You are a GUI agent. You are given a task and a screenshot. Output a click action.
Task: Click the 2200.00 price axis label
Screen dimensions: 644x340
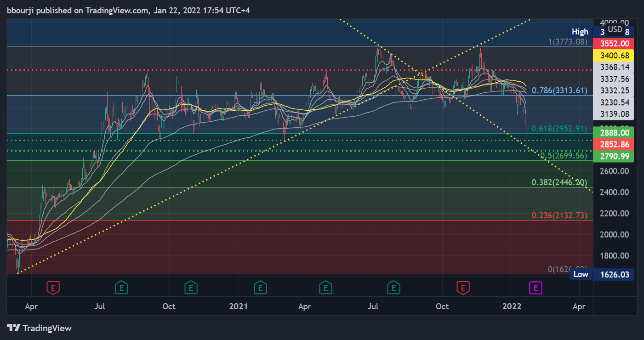tap(614, 213)
